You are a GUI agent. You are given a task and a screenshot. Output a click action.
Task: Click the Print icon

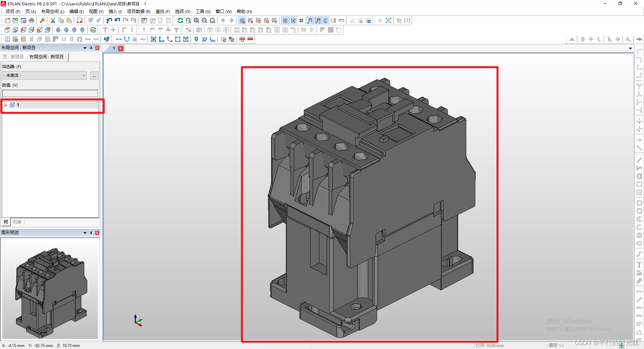31,20
